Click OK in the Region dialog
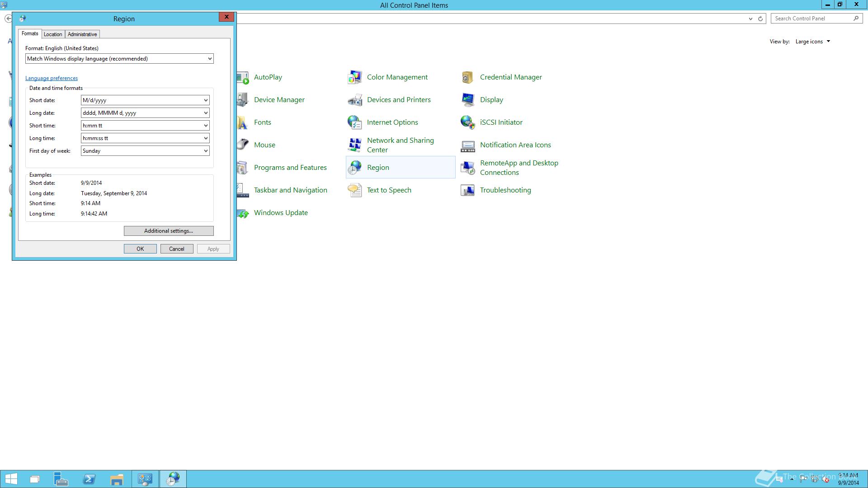The width and height of the screenshot is (868, 488). [140, 249]
